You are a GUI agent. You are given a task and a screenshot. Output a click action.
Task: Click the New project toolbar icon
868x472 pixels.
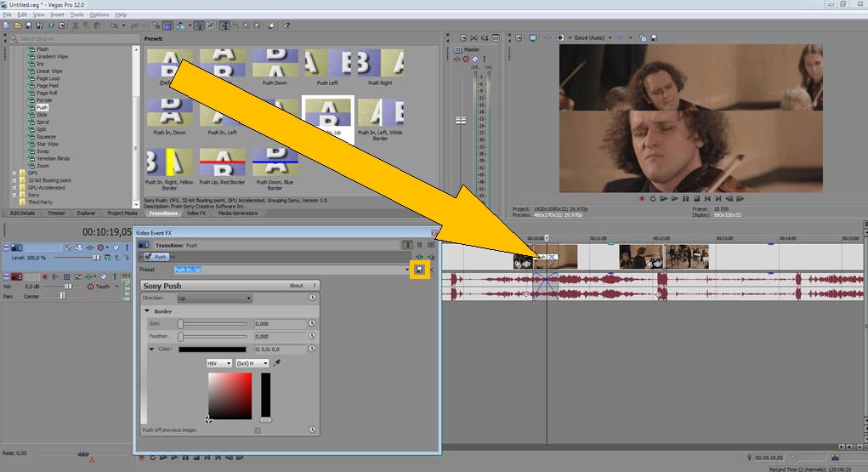(x=7, y=26)
